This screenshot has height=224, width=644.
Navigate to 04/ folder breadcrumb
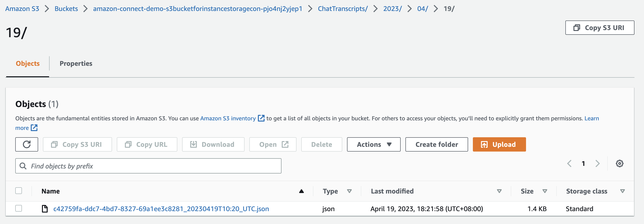(x=423, y=9)
